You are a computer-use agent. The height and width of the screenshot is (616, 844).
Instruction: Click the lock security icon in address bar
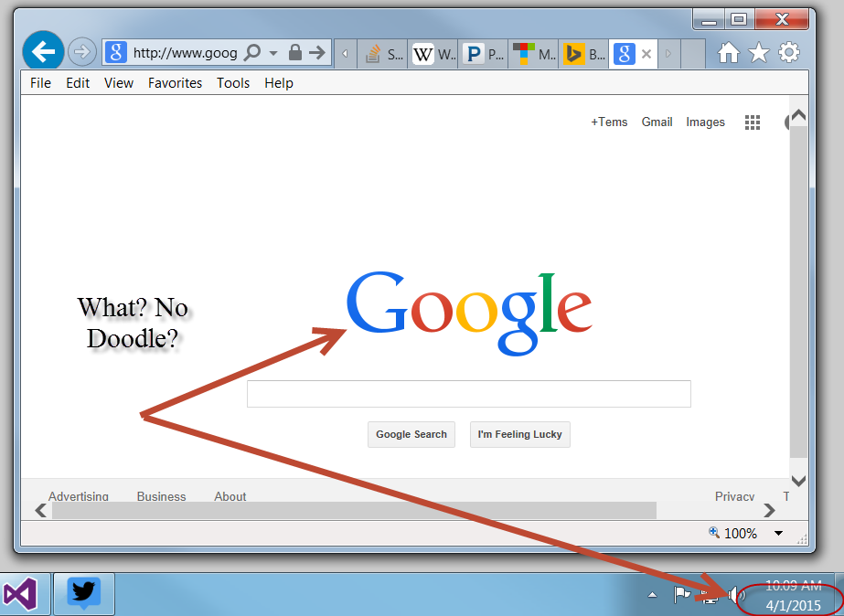pos(294,53)
